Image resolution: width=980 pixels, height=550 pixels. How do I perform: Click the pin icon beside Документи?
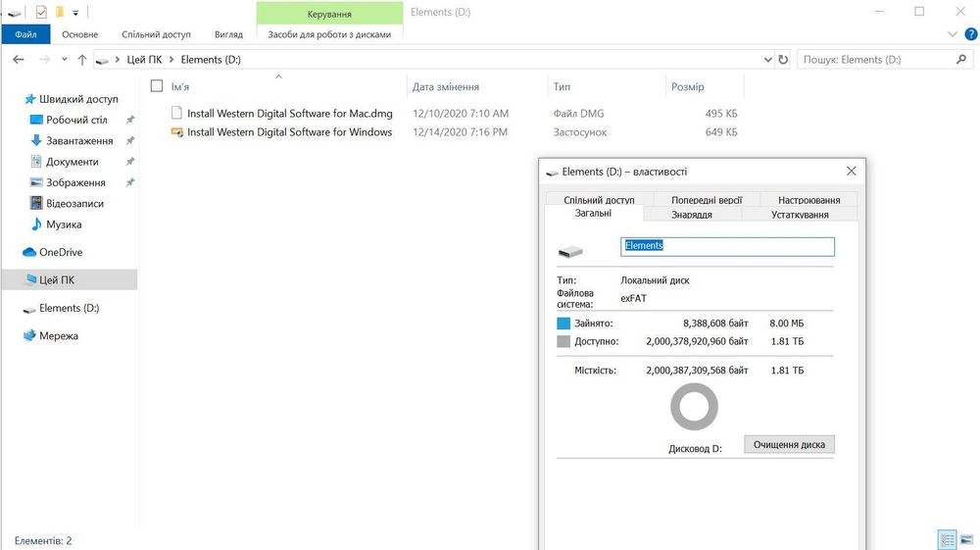130,161
